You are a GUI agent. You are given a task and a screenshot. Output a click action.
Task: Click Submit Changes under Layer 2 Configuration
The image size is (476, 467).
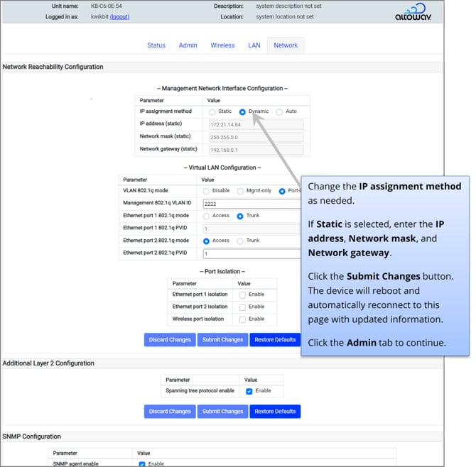[222, 412]
